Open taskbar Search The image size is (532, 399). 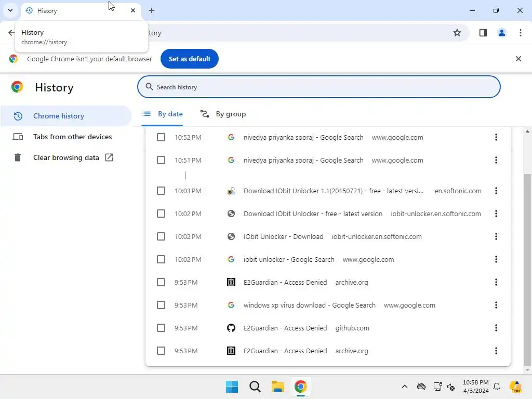[x=255, y=387]
